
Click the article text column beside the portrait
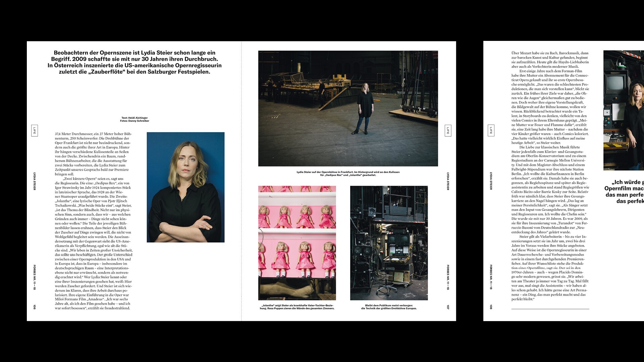94,221
